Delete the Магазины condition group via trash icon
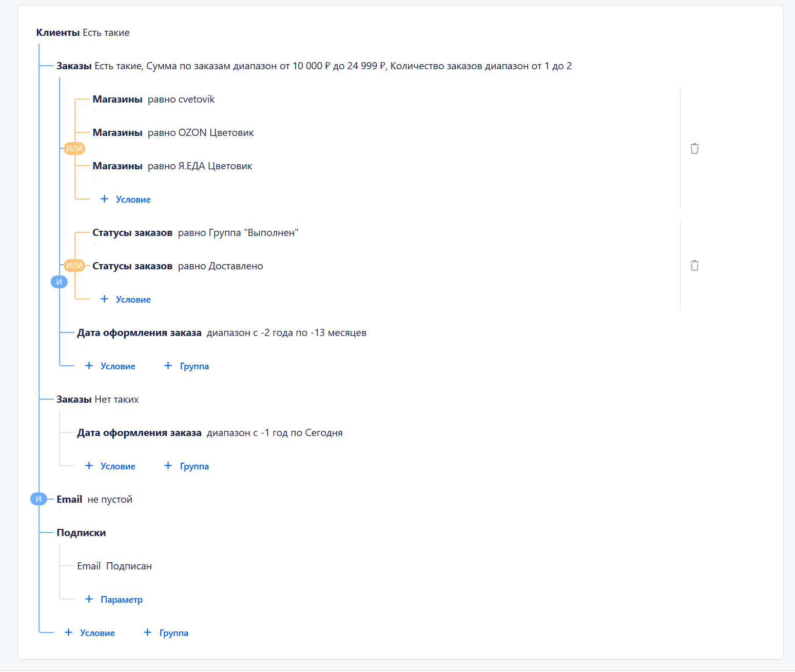The height and width of the screenshot is (672, 795). (694, 149)
